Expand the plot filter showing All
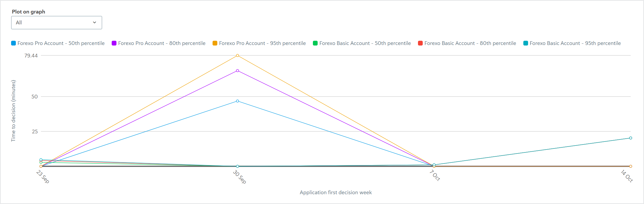 tap(56, 22)
